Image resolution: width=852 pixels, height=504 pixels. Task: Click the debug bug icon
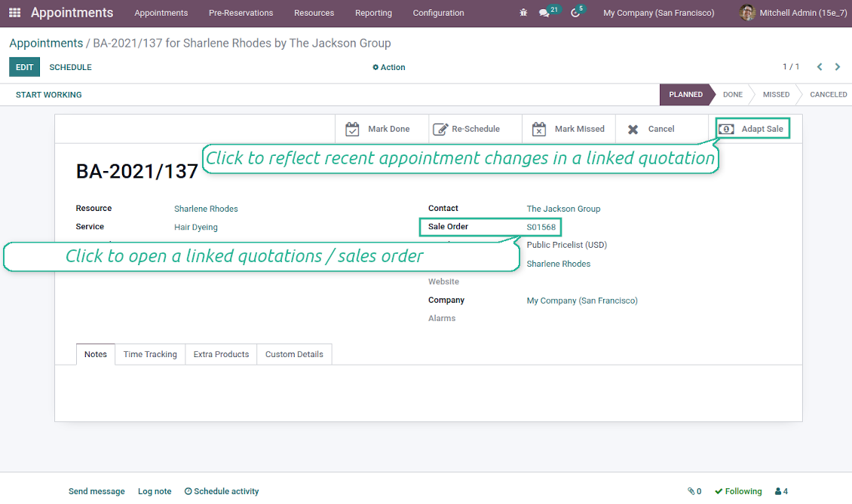523,13
